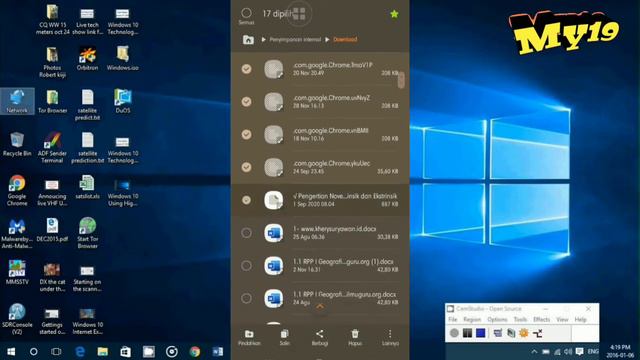The image size is (640, 360).
Task: Select the Orbitron desktop icon
Action: 87,59
